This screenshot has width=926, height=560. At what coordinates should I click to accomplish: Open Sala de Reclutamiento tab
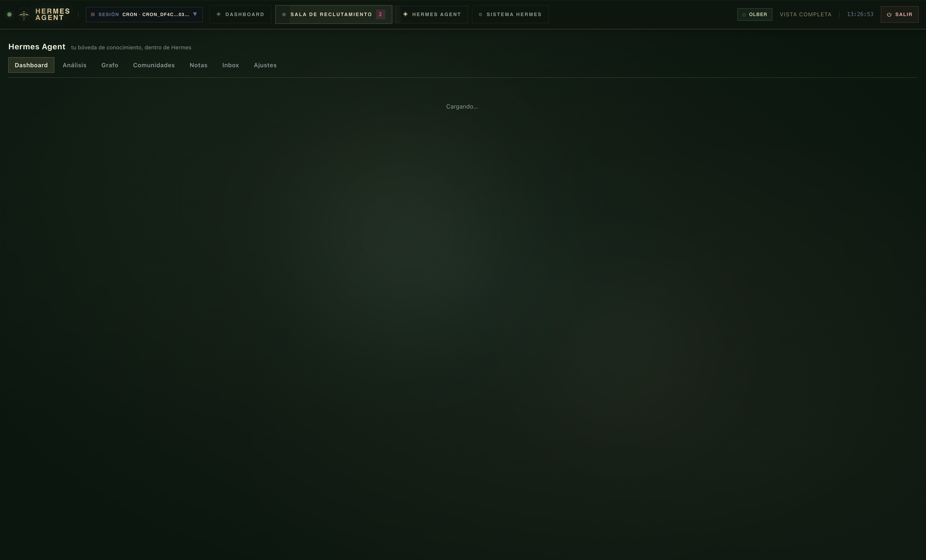(x=333, y=14)
